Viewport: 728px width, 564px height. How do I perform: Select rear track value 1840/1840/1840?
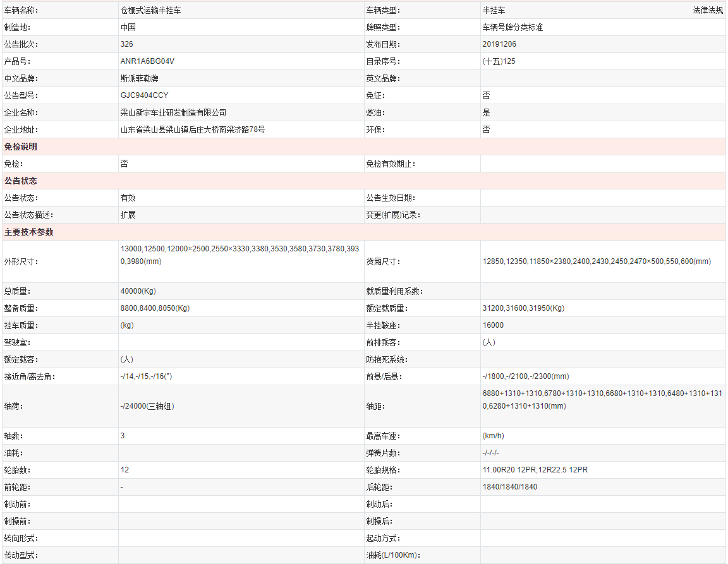509,487
